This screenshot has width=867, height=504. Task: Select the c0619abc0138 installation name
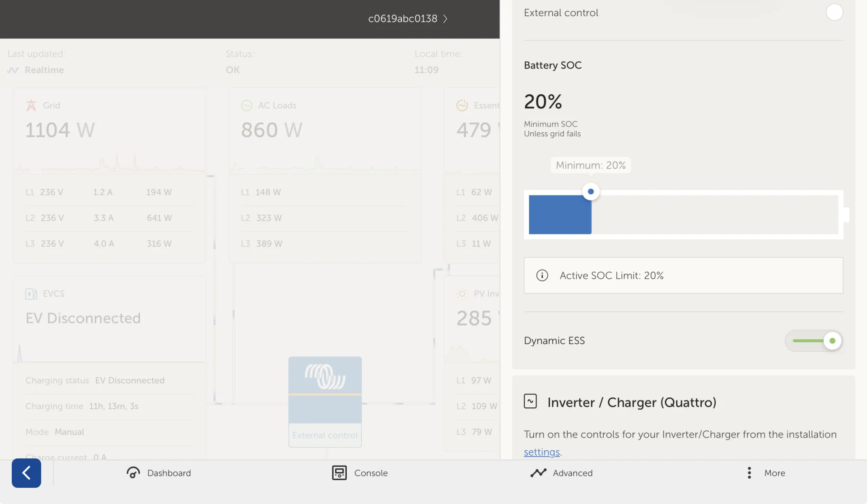click(402, 19)
